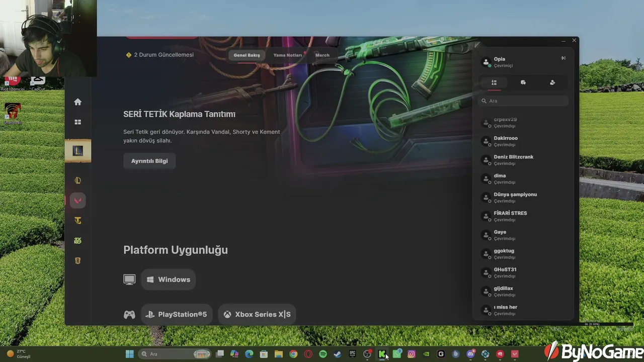644x362 pixels.
Task: Open Opia's profile avatar
Action: click(x=486, y=62)
